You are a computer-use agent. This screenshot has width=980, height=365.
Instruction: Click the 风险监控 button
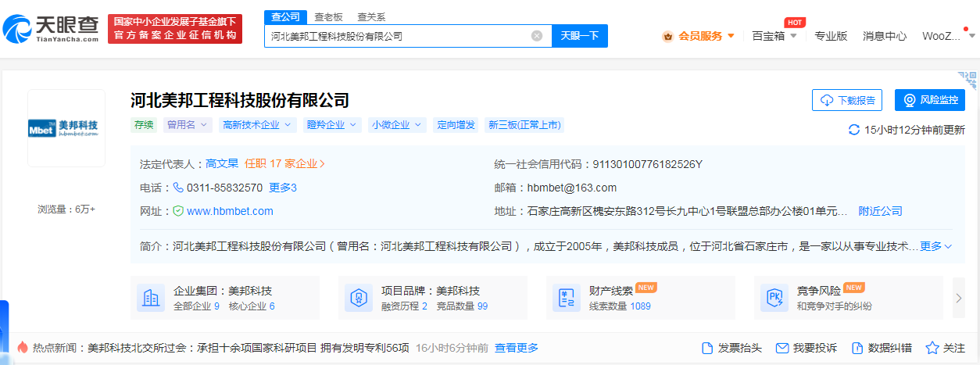click(x=930, y=100)
